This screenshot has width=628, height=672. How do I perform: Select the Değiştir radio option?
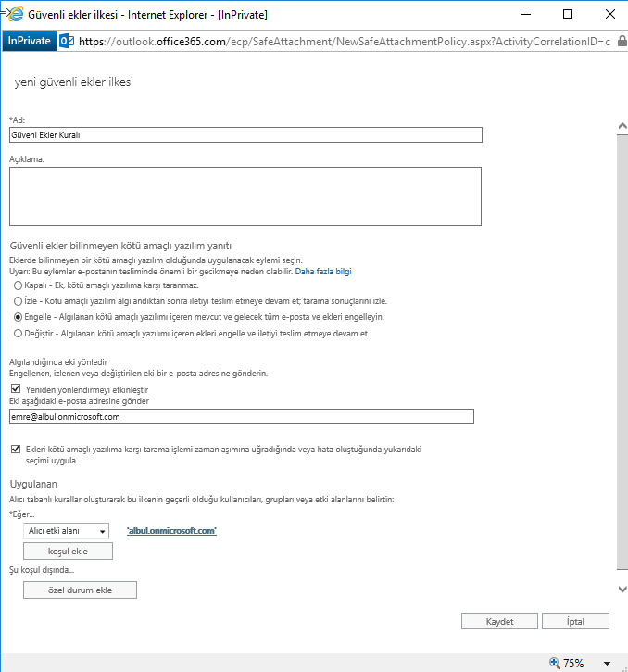tap(18, 334)
